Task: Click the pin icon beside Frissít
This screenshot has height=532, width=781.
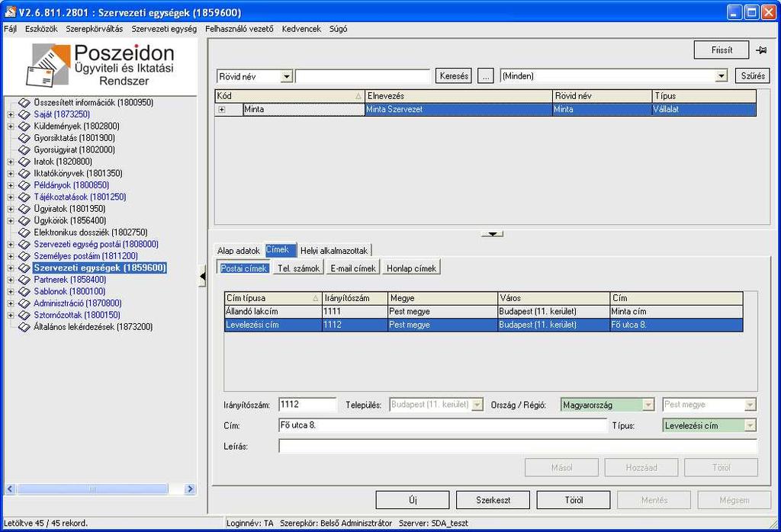Action: (760, 50)
